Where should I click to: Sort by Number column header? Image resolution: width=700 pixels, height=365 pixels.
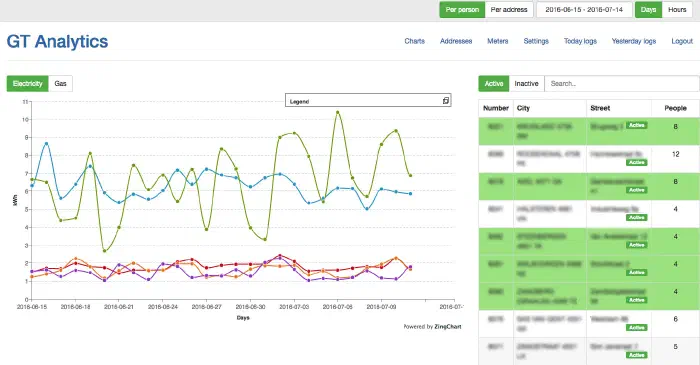(496, 108)
